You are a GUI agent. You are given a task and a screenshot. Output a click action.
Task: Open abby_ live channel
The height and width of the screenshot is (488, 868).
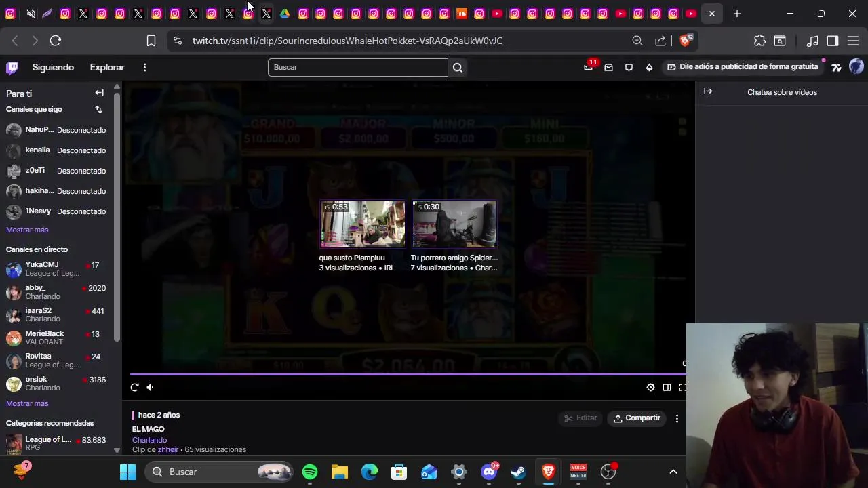56,292
